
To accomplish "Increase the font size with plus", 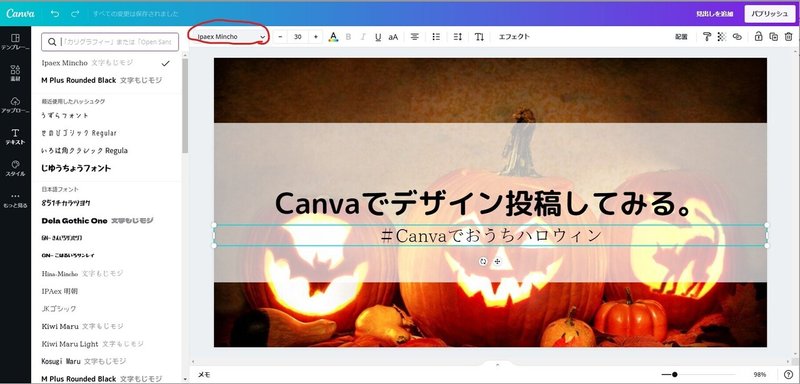I will [316, 37].
